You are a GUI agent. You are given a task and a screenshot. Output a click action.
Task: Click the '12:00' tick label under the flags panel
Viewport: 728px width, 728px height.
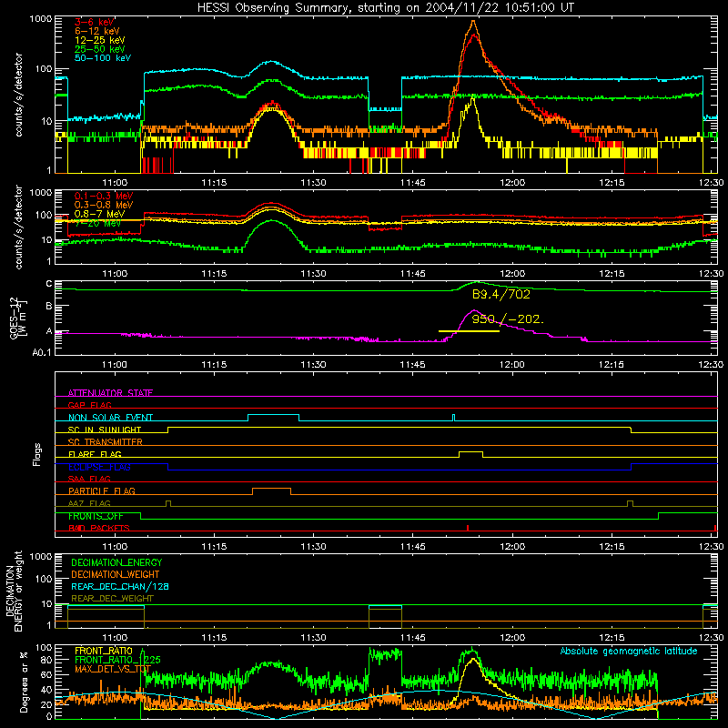pos(512,547)
